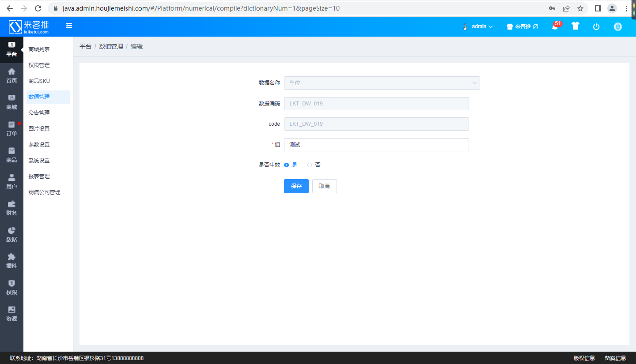Image resolution: width=636 pixels, height=364 pixels.
Task: Open the theme shirt icon
Action: click(575, 26)
